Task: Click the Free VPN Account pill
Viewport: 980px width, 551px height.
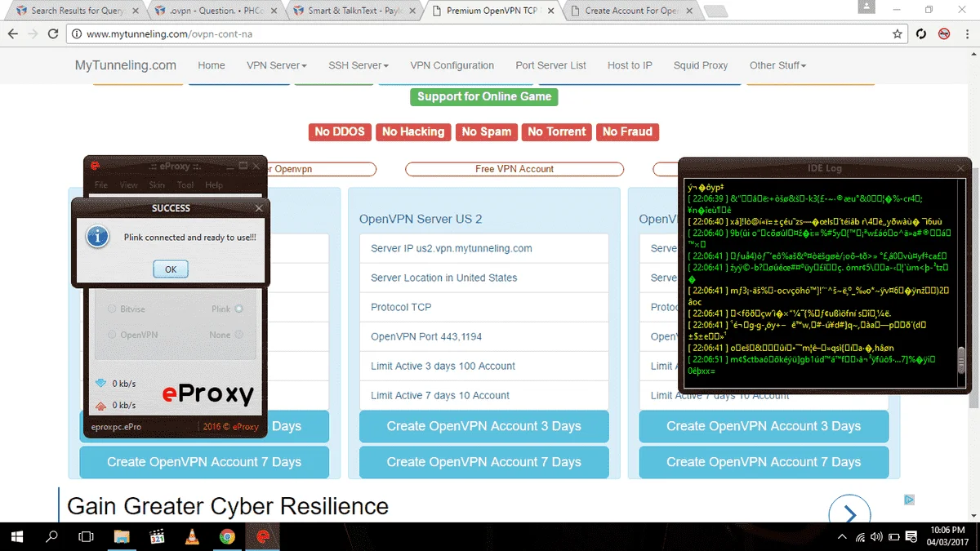Action: point(514,169)
